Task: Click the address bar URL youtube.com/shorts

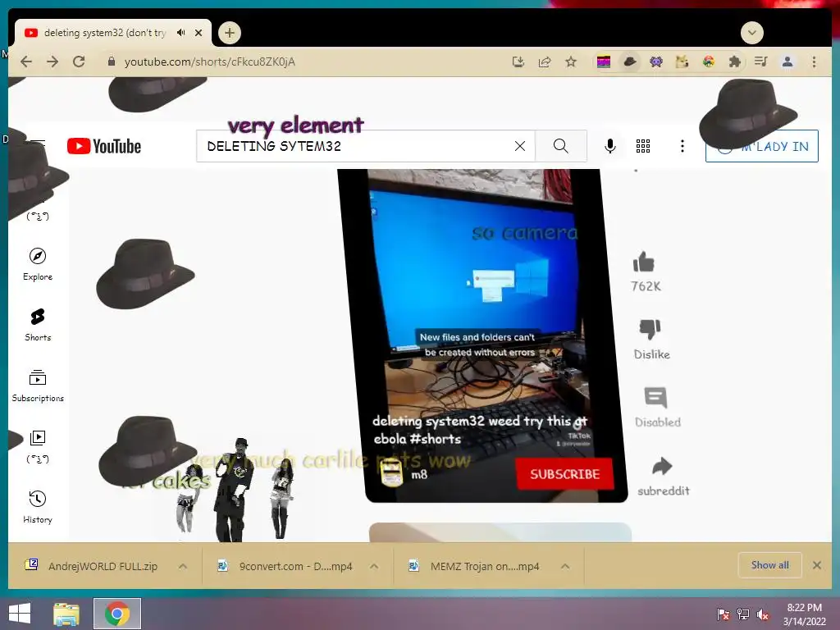Action: [209, 62]
